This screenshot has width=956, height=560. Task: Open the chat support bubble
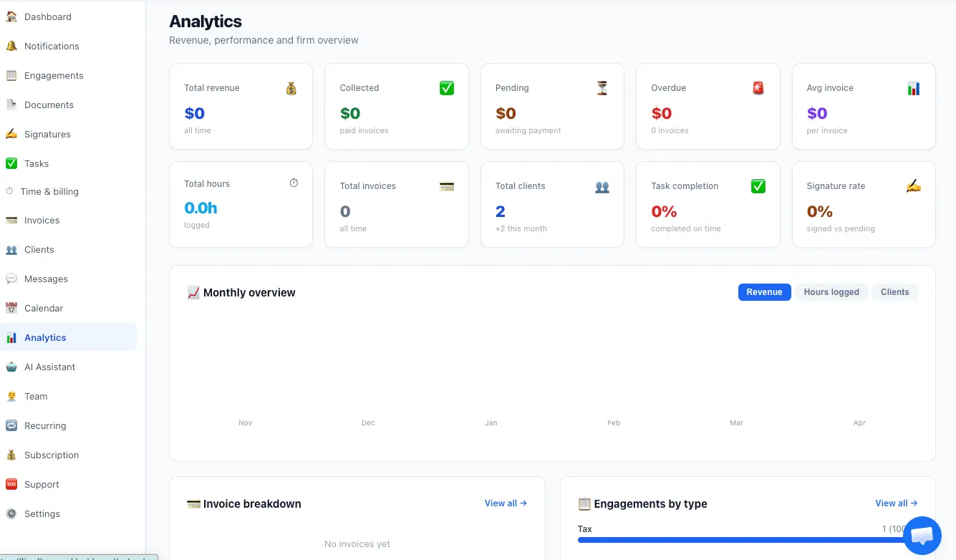tap(922, 535)
